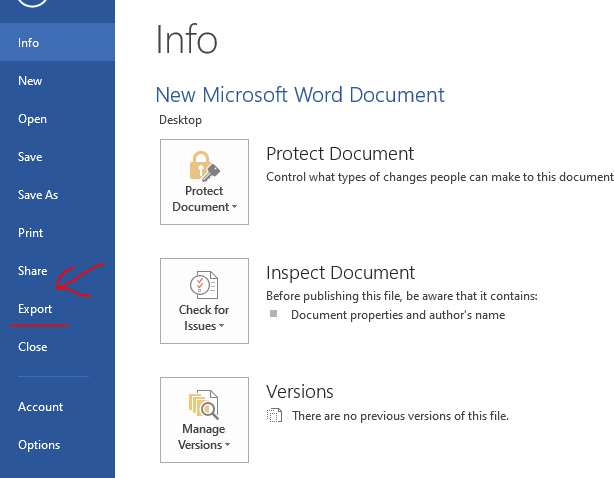Click the Manage Versions icon
This screenshot has height=478, width=614.
click(x=204, y=404)
